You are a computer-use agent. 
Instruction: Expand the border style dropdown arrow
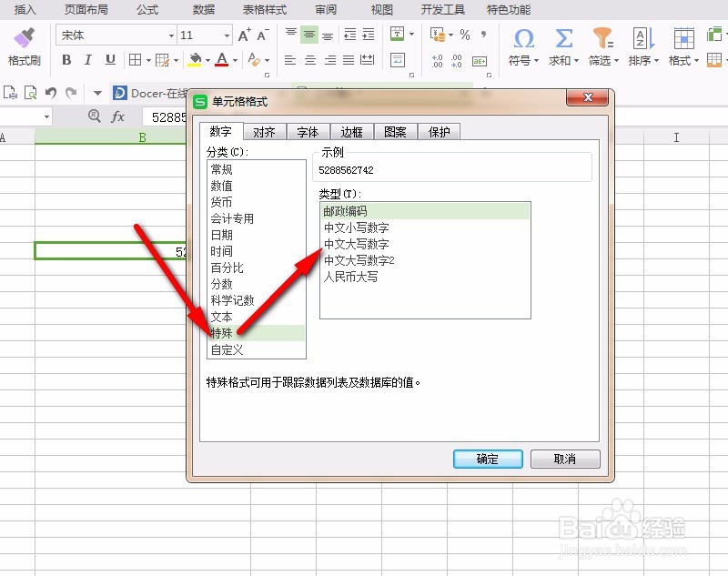click(x=147, y=59)
